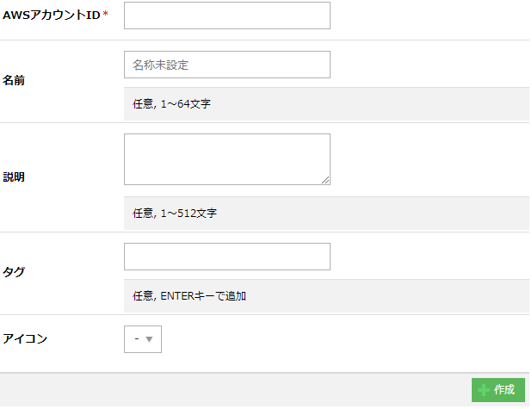Click inside the 説明 text area
This screenshot has width=532, height=409.
tap(226, 158)
